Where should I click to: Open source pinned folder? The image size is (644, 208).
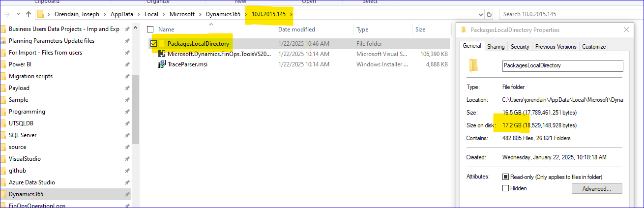17,147
